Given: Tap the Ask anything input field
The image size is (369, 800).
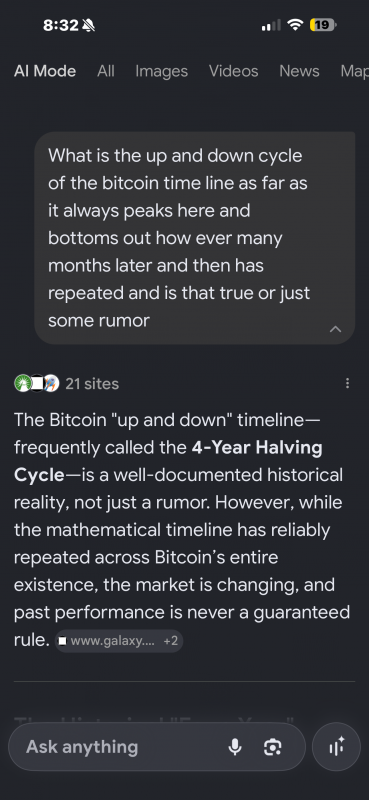Looking at the screenshot, I should (122, 747).
